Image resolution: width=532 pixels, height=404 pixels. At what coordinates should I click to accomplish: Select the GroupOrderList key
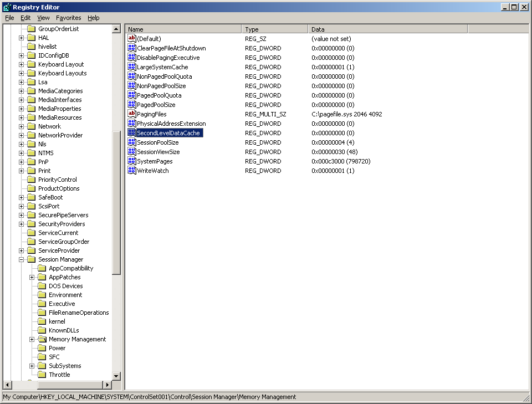58,29
